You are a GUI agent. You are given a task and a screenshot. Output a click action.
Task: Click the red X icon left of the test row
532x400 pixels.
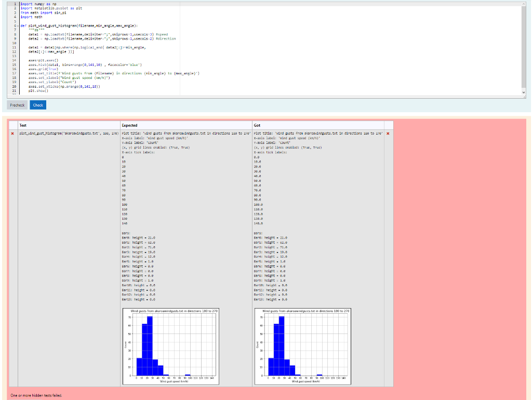pyautogui.click(x=12, y=133)
